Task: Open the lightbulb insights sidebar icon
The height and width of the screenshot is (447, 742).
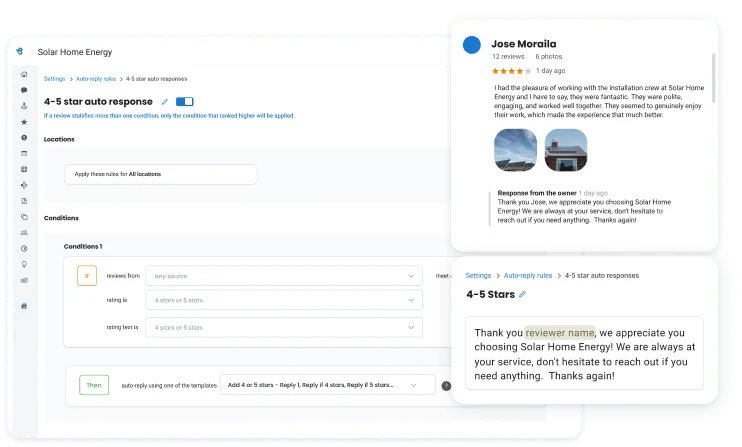Action: tap(24, 264)
